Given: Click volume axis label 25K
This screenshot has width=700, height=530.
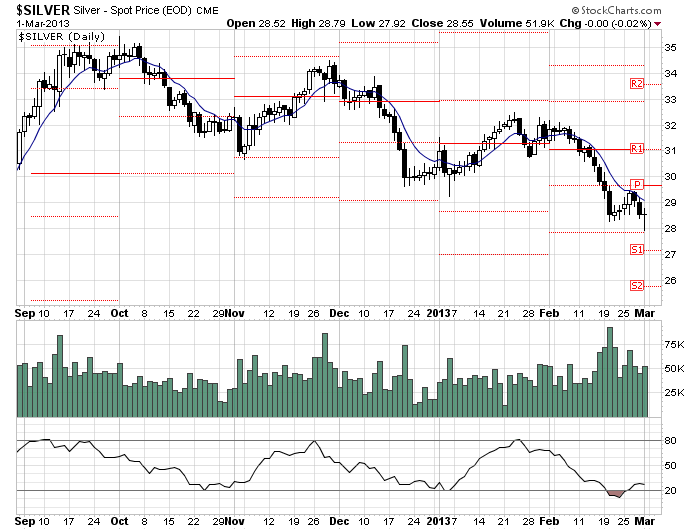Looking at the screenshot, I should point(674,393).
